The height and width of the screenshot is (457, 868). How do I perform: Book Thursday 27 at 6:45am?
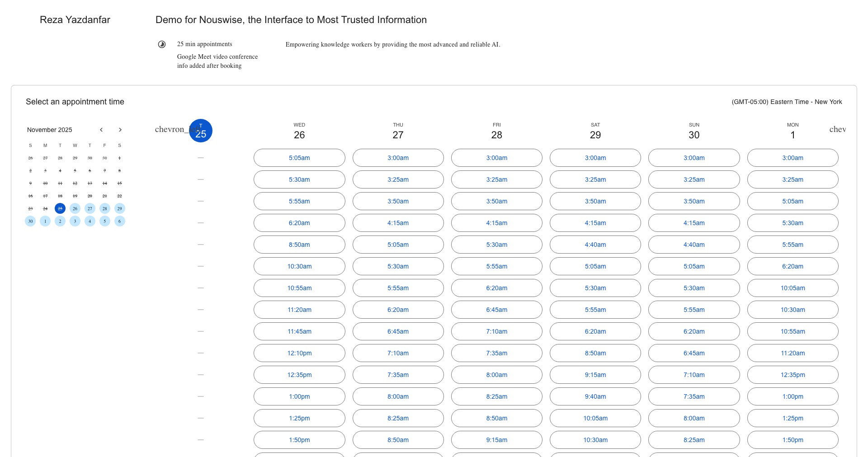[x=398, y=331]
